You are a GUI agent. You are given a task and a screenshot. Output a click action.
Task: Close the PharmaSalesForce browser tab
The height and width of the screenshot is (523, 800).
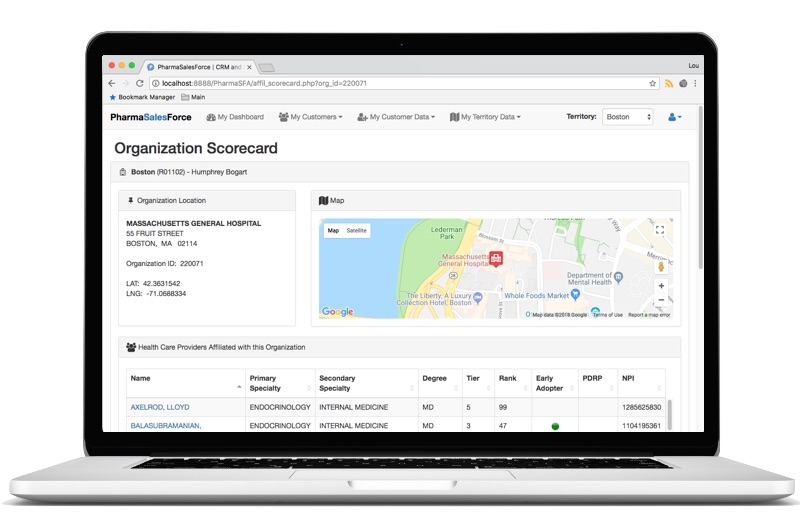point(249,67)
